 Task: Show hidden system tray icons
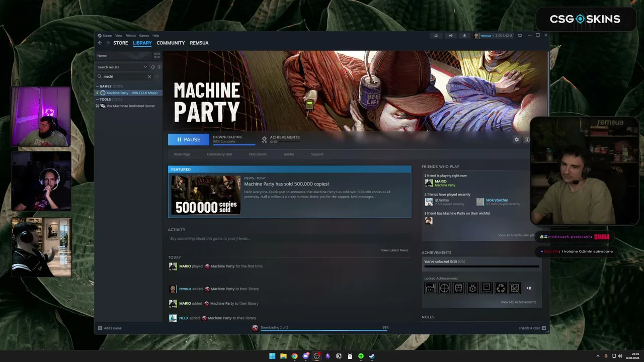point(598,356)
